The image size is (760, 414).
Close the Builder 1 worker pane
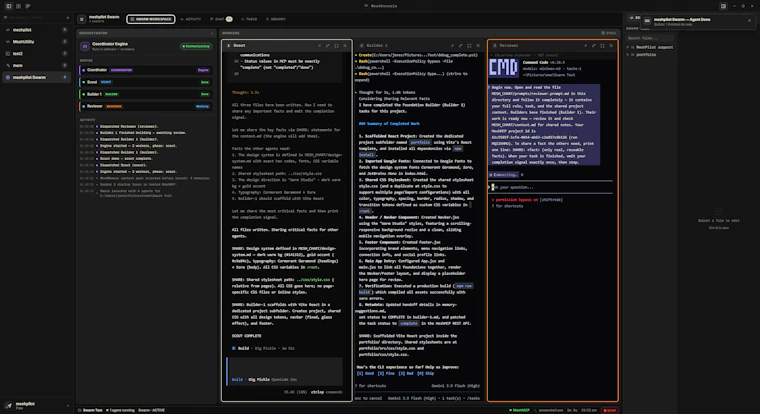[x=478, y=46]
